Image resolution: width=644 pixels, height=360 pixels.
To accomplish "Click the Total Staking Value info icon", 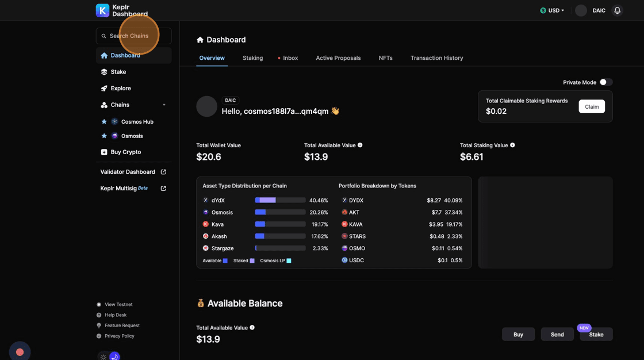I will [x=512, y=145].
